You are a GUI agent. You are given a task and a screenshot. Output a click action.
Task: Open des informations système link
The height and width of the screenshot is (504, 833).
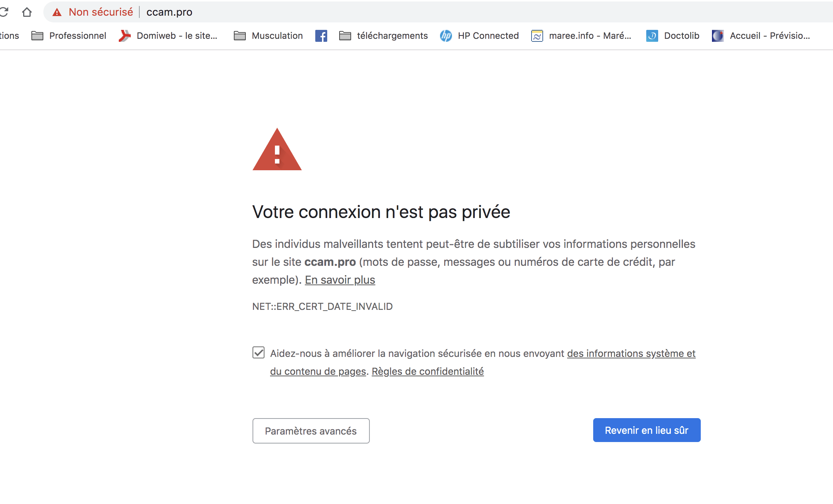[x=631, y=354]
